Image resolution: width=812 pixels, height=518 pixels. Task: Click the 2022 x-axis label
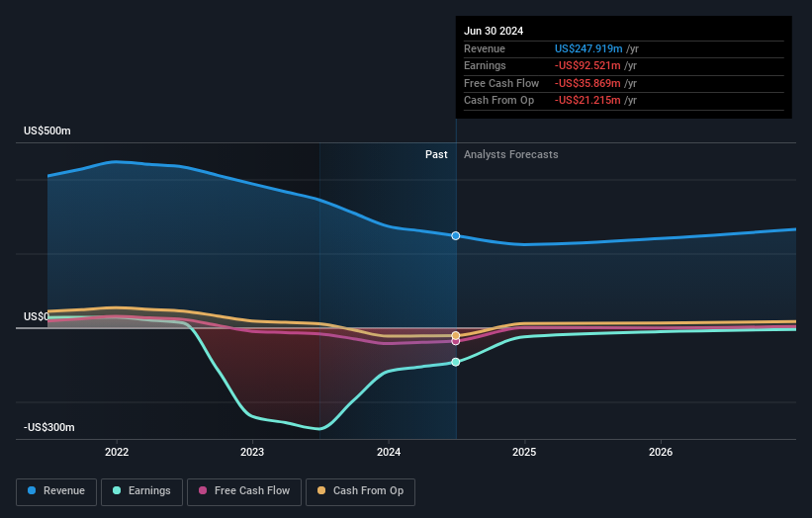[117, 452]
